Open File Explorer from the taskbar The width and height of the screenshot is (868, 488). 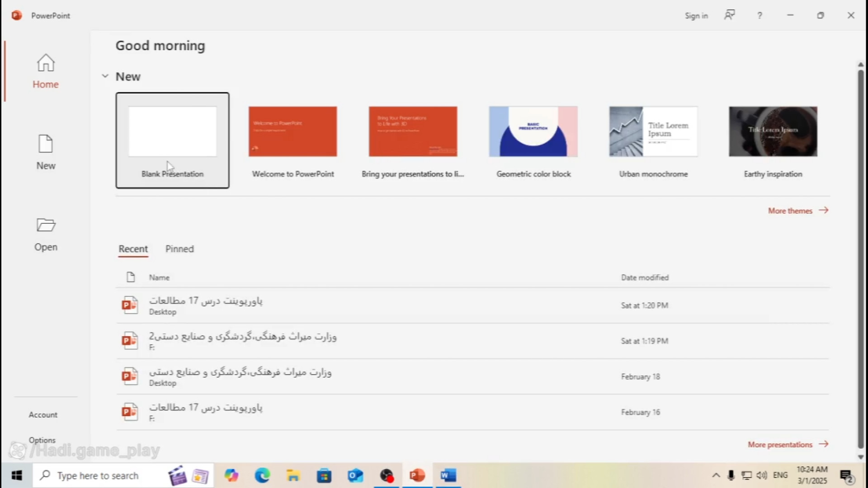tap(293, 475)
